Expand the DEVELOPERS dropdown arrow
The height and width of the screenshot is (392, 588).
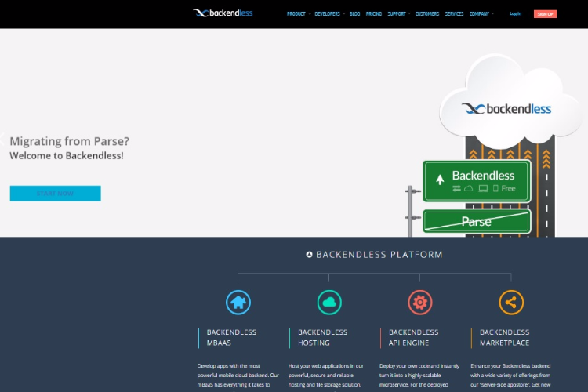(x=344, y=14)
